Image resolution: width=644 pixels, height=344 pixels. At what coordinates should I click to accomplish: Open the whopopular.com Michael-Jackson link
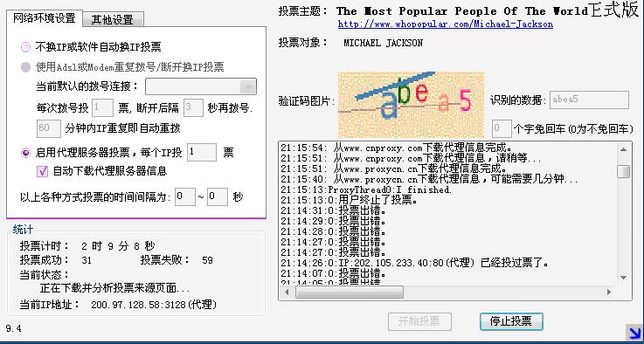coord(446,24)
